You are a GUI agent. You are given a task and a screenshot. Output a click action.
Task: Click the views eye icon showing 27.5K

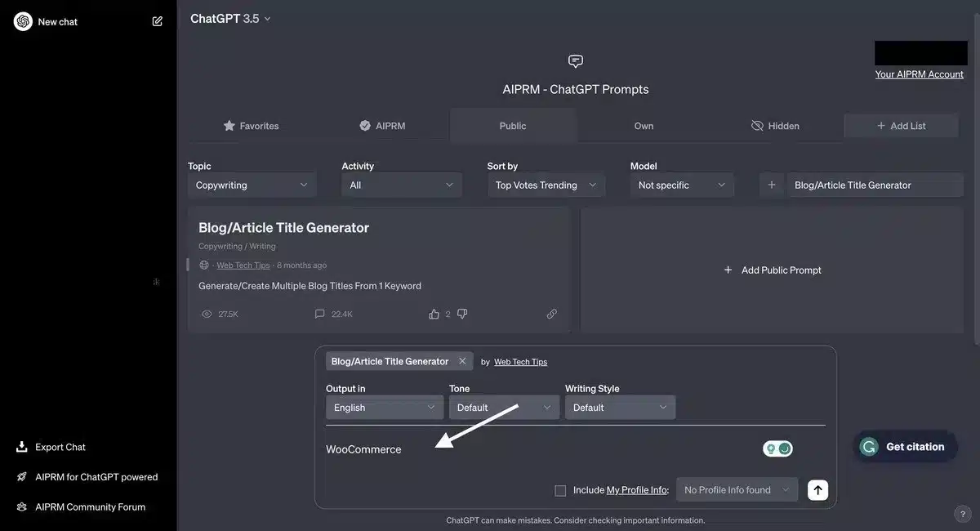click(207, 314)
